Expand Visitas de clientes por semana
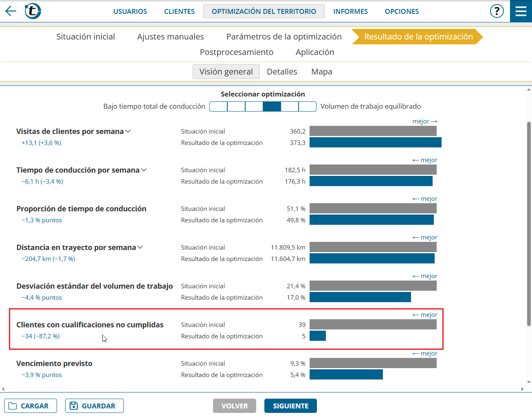This screenshot has width=532, height=419. click(128, 131)
